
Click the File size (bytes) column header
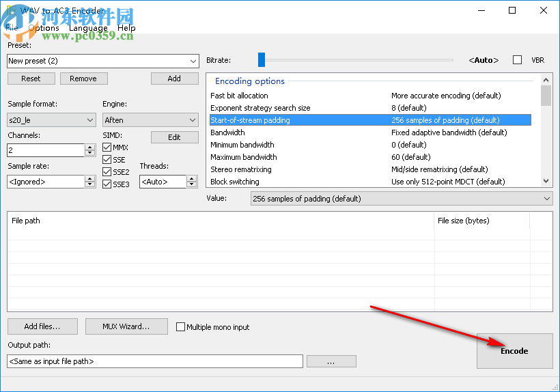coord(481,221)
